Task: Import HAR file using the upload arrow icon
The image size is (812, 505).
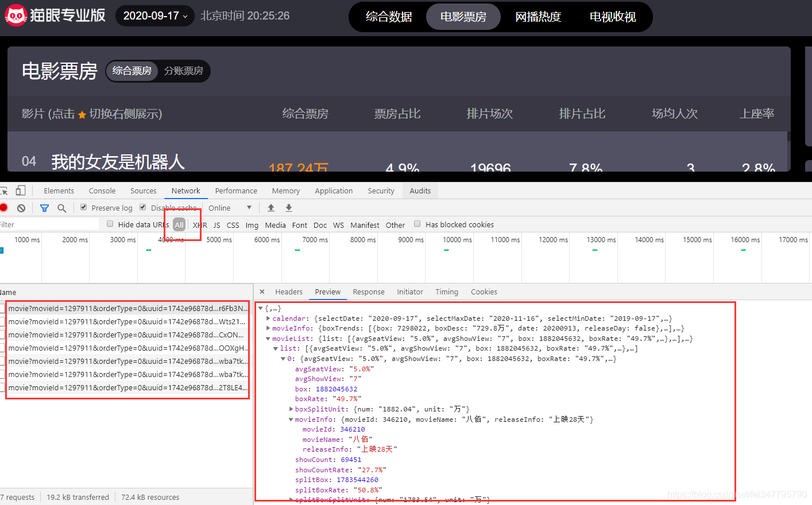Action: (270, 207)
